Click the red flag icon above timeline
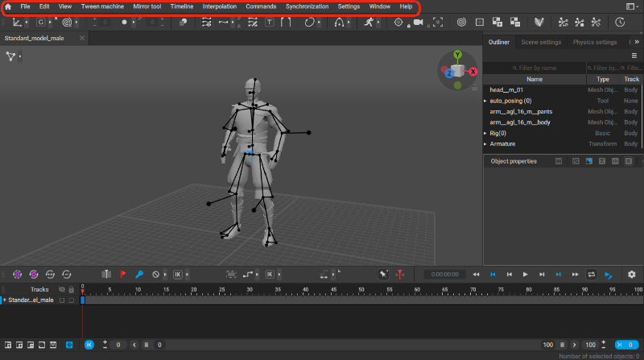 click(123, 274)
